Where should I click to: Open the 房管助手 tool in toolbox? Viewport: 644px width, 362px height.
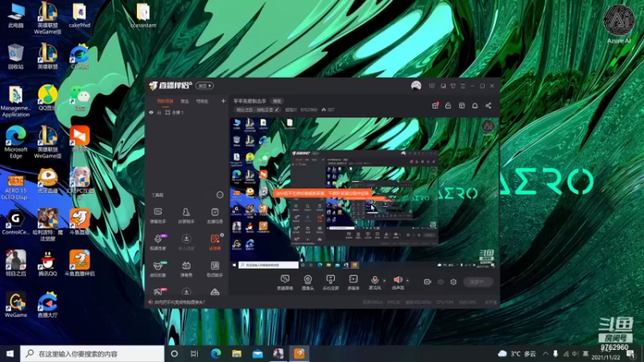tap(186, 216)
